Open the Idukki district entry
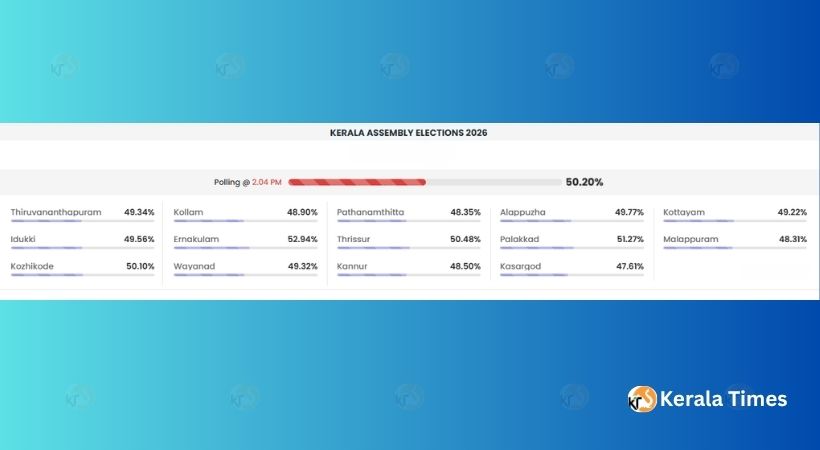 (x=23, y=239)
